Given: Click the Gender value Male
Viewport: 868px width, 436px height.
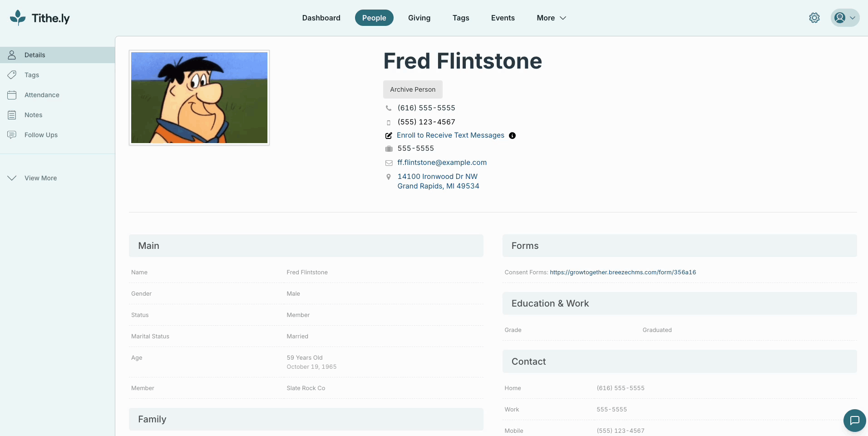Looking at the screenshot, I should [293, 294].
